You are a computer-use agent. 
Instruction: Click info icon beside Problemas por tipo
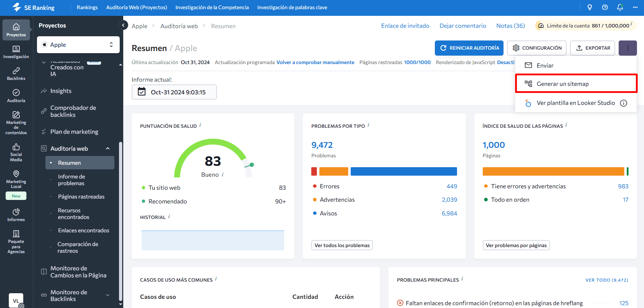click(x=368, y=125)
